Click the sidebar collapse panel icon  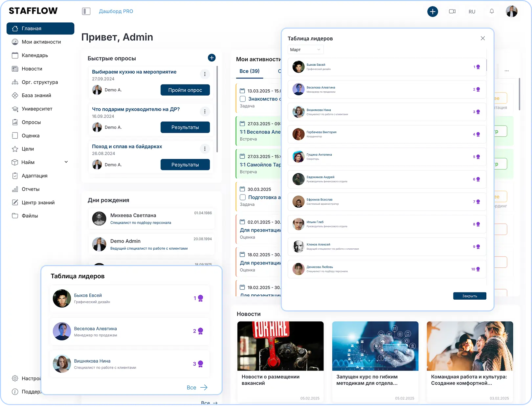tap(86, 11)
